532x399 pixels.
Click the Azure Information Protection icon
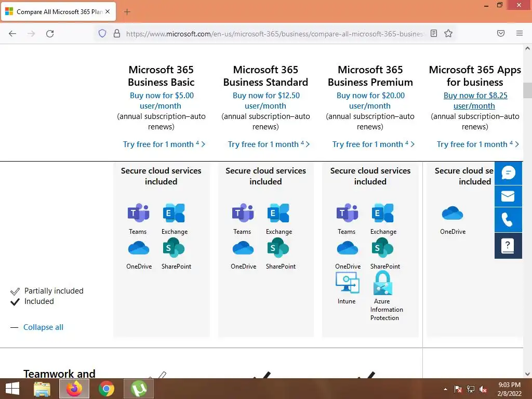tap(383, 283)
